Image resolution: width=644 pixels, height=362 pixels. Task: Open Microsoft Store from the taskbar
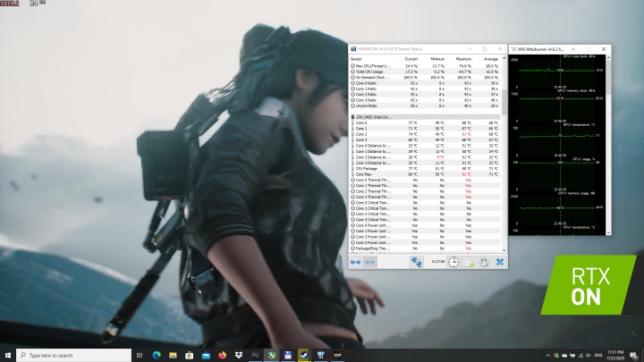tap(190, 356)
